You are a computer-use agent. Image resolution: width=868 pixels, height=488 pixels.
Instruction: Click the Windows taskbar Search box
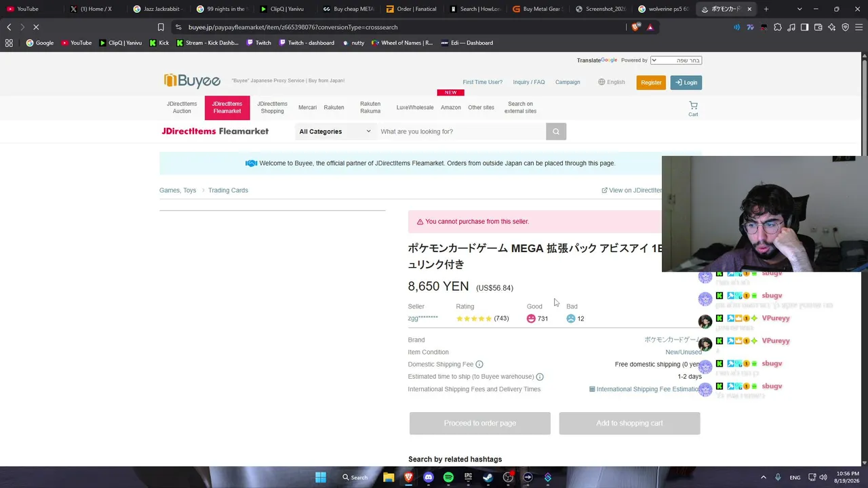pyautogui.click(x=355, y=477)
